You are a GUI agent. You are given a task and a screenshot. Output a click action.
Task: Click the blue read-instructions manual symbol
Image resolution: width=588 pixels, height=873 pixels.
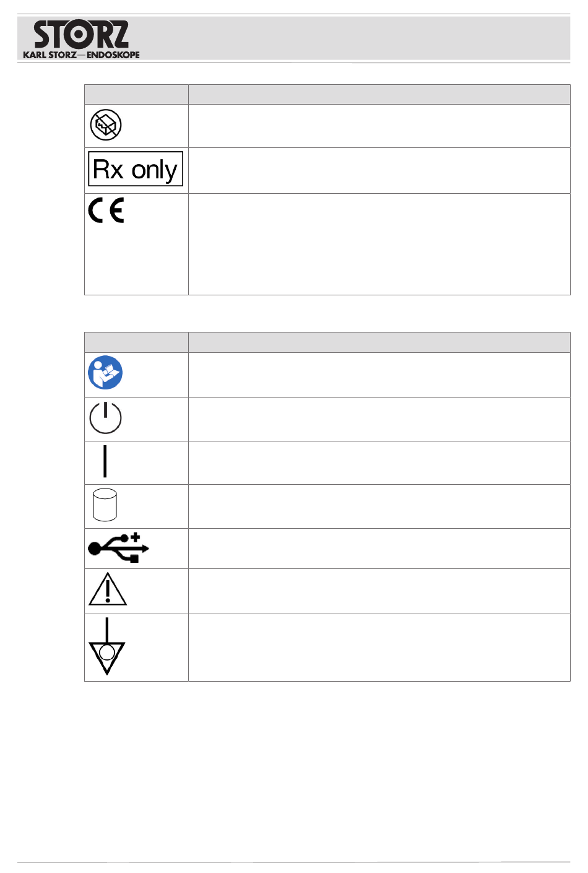(105, 373)
